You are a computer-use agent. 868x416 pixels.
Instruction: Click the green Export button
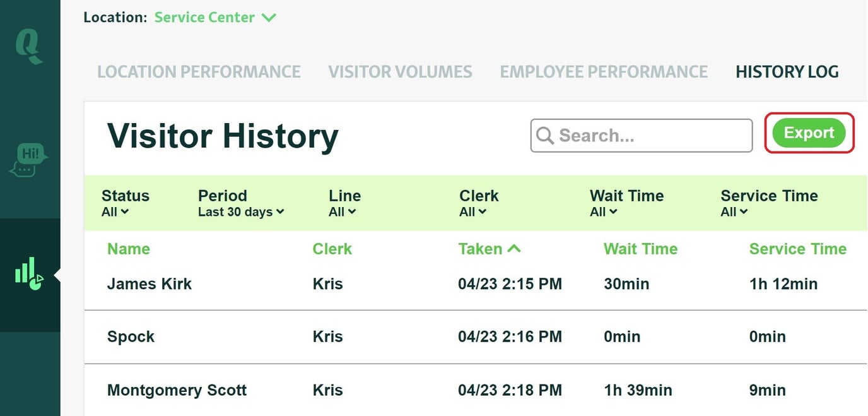click(809, 133)
